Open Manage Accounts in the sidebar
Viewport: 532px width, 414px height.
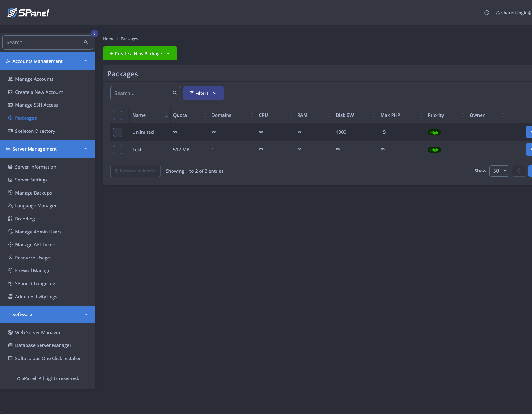[x=34, y=79]
